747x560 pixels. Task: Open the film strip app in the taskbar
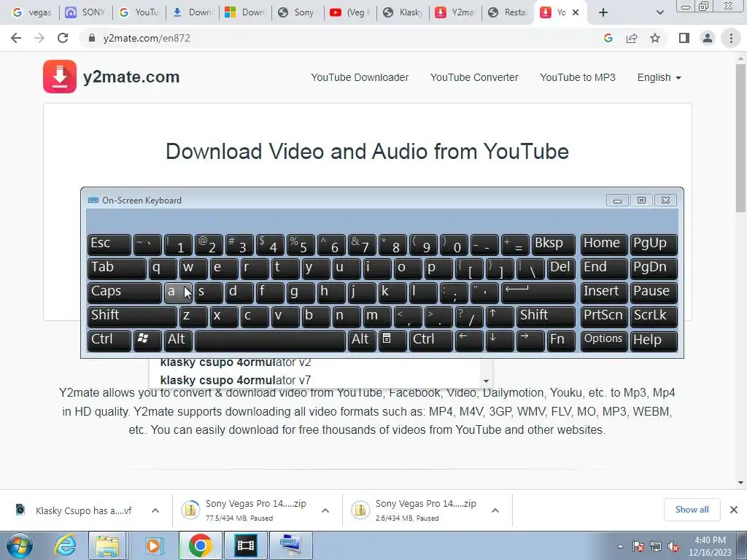tap(245, 545)
